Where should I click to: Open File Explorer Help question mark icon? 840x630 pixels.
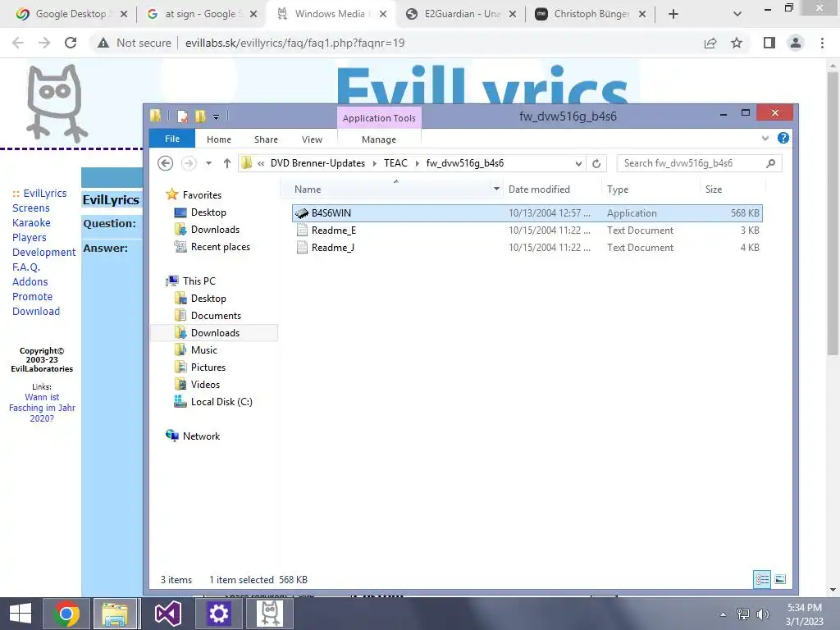point(783,138)
